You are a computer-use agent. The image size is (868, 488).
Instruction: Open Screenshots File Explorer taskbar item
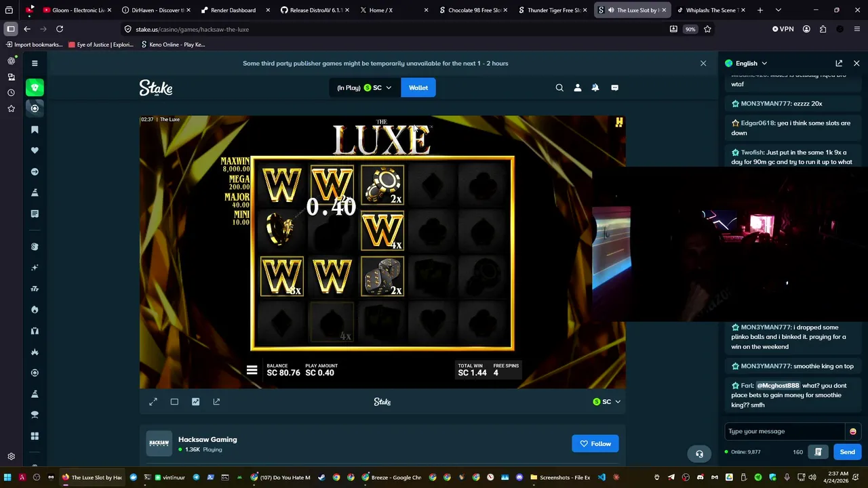click(560, 477)
